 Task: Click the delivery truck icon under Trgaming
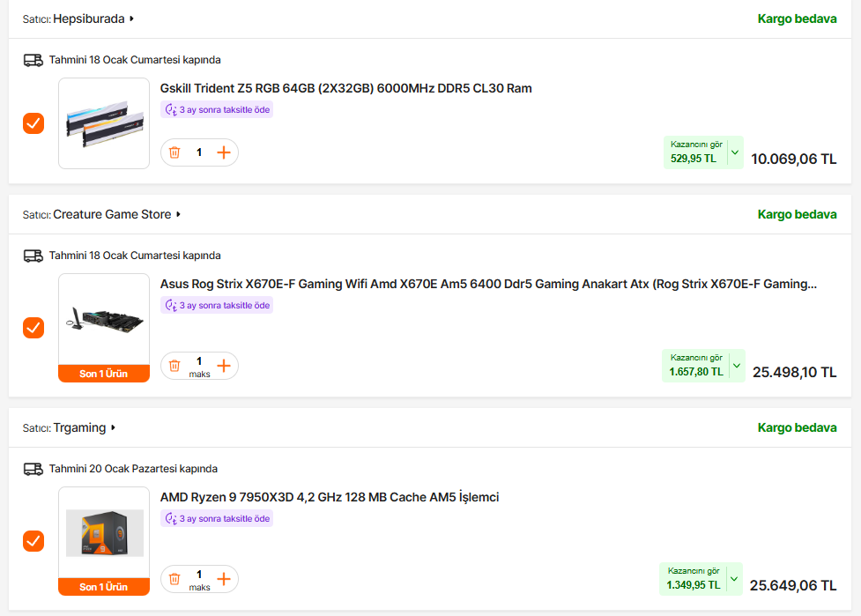coord(33,469)
